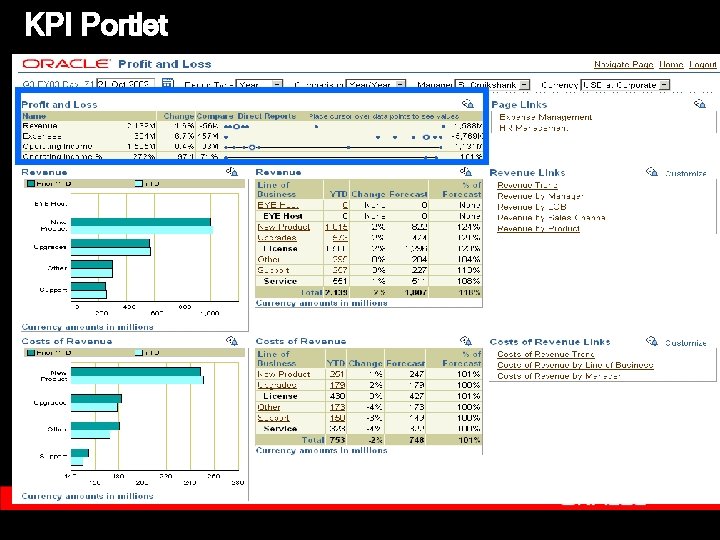The height and width of the screenshot is (540, 720).
Task: Click first EYE Host link in Revenue table
Action: click(x=278, y=205)
